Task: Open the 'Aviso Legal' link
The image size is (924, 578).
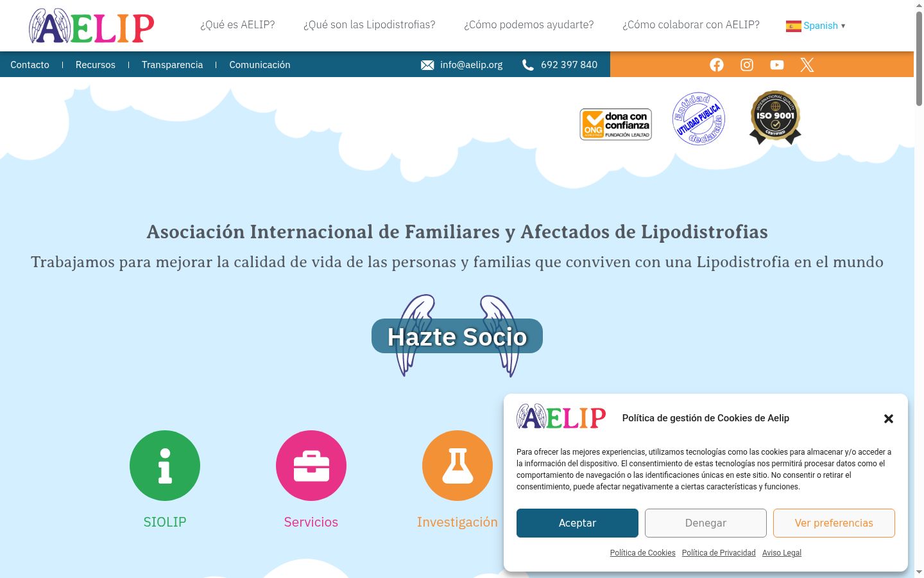Action: (782, 553)
